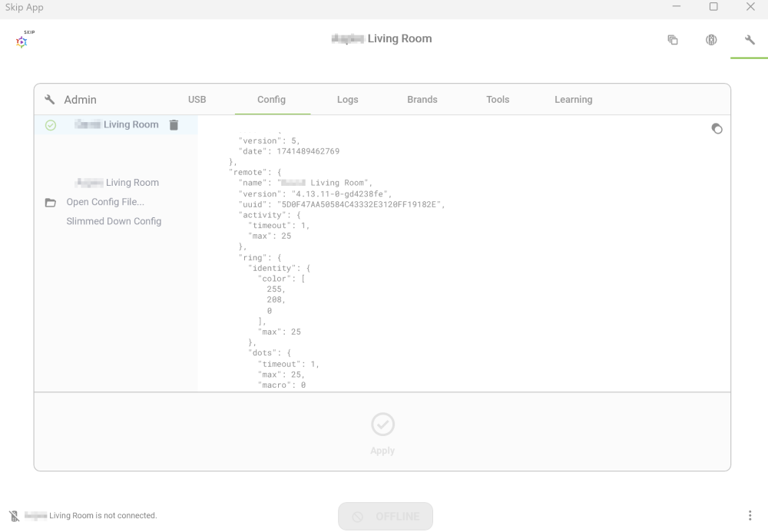The image size is (768, 532).
Task: Select Slimmed Down Config entry
Action: [114, 221]
